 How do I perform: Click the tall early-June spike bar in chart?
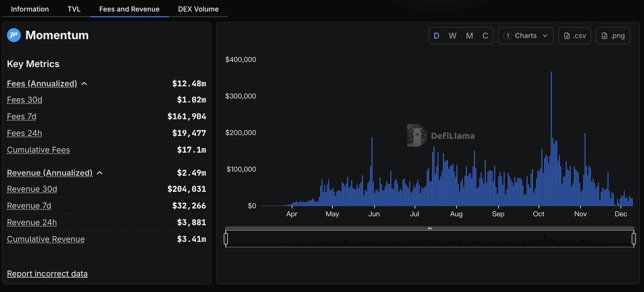(x=371, y=171)
